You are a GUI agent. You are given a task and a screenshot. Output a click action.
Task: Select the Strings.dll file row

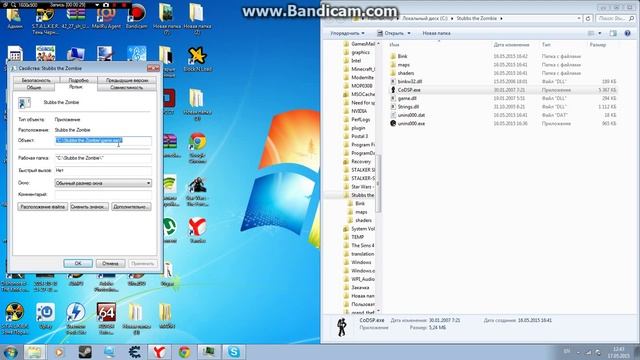pos(503,107)
